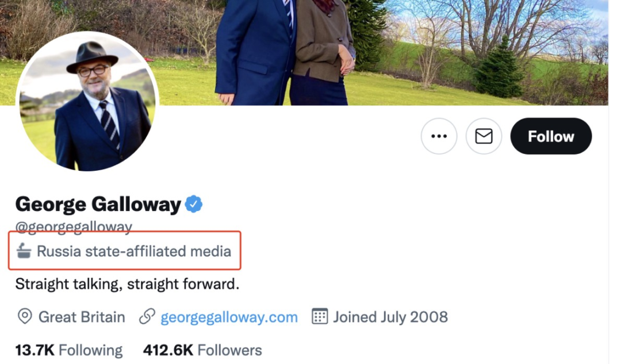This screenshot has height=364, width=621.
Task: Click the Russia state-affiliated media label
Action: (134, 251)
